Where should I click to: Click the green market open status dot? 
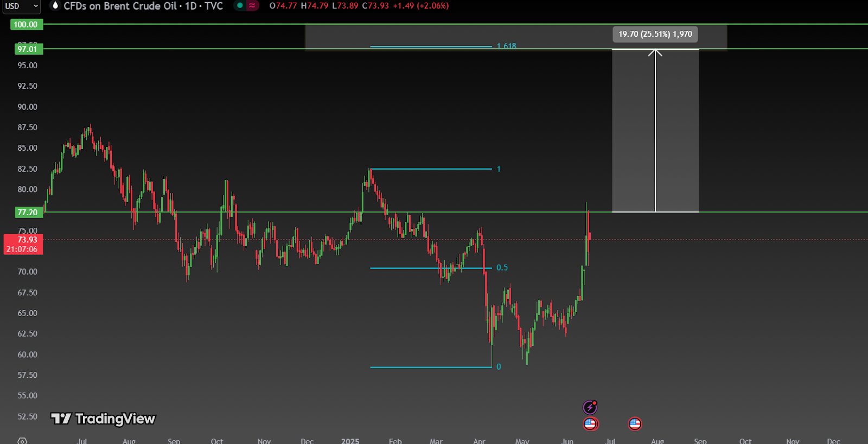point(240,5)
